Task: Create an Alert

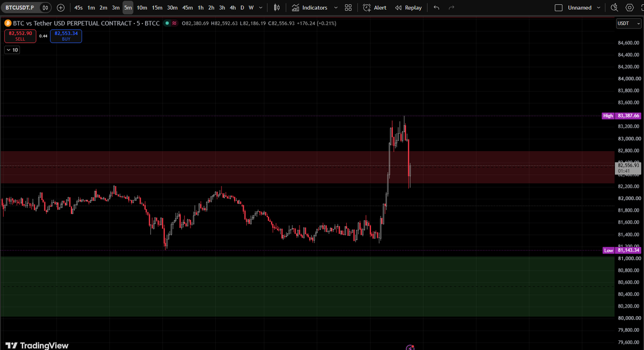Action: click(x=375, y=8)
